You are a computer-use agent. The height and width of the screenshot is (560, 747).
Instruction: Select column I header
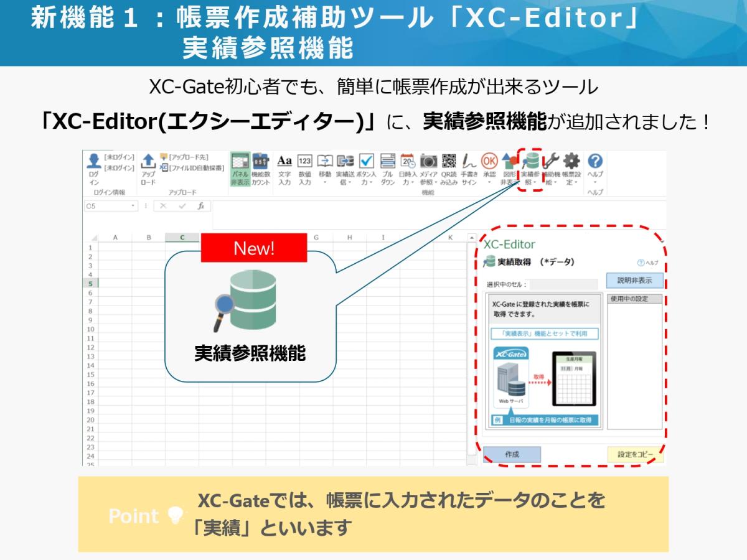pos(383,238)
